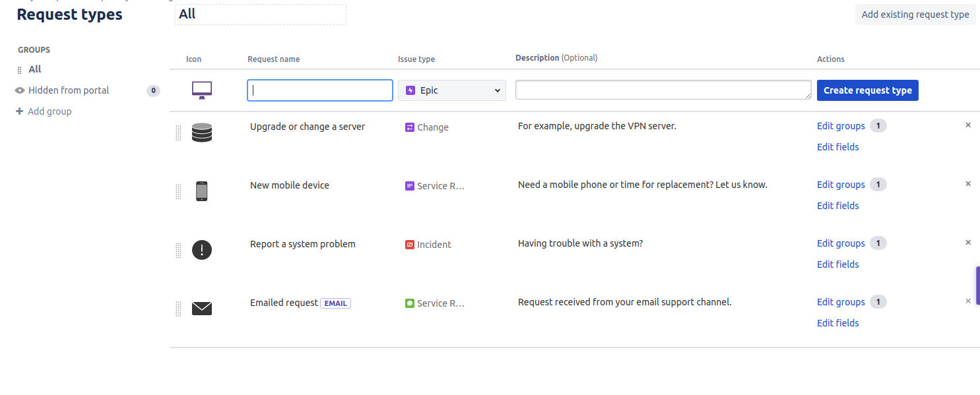Delete the Emailed request type
This screenshot has height=395, width=980.
coord(968,301)
